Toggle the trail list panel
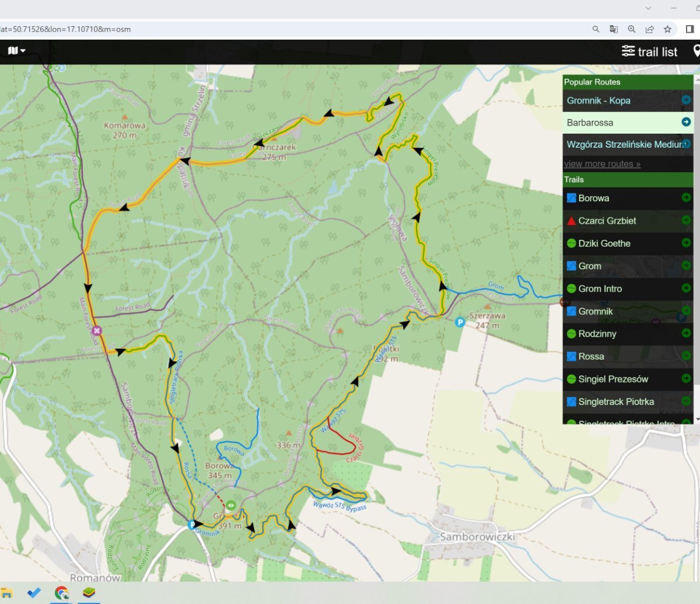Screen dimensions: 700x604 coord(649,52)
